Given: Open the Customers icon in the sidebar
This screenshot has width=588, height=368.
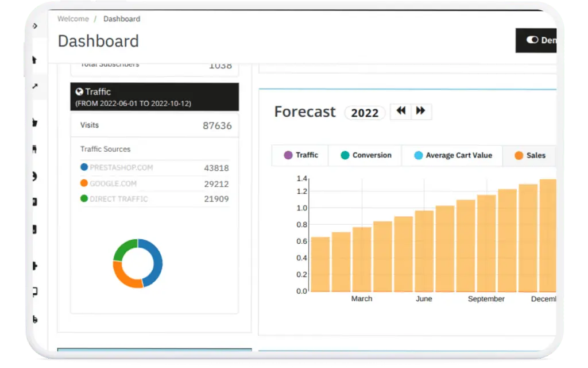Looking at the screenshot, I should click(34, 177).
